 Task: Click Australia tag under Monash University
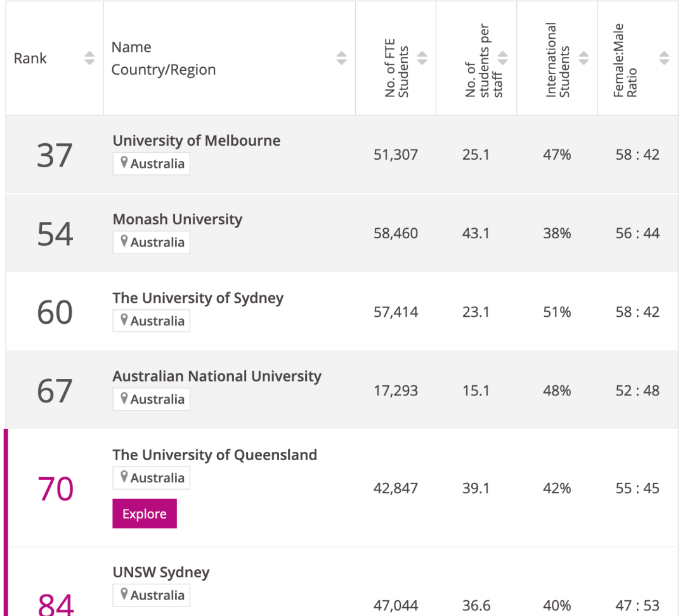coord(152,242)
